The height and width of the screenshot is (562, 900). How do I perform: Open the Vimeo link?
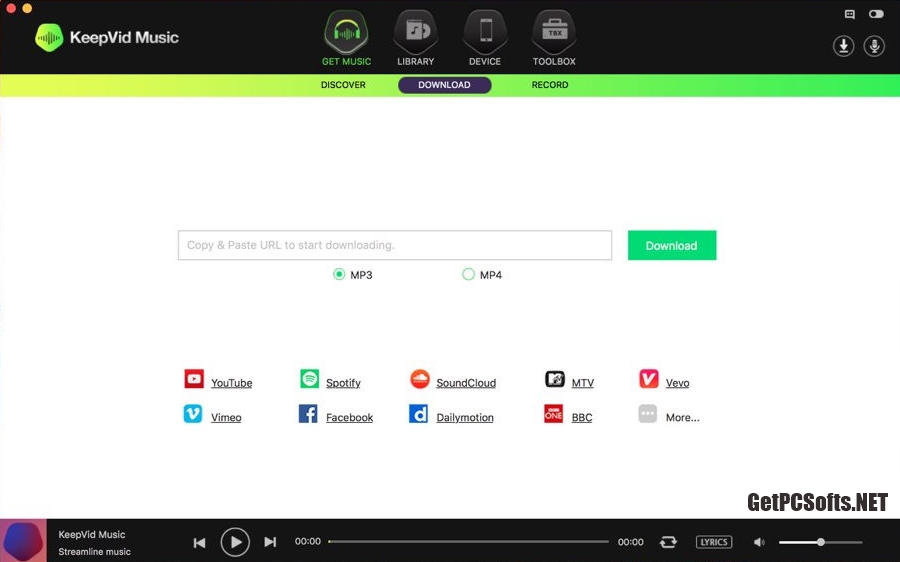click(x=226, y=417)
